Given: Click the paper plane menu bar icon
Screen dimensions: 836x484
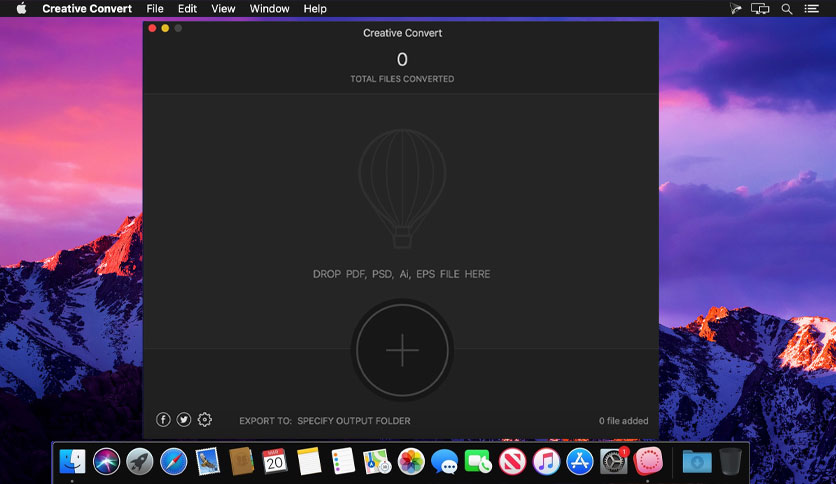Looking at the screenshot, I should pyautogui.click(x=736, y=9).
